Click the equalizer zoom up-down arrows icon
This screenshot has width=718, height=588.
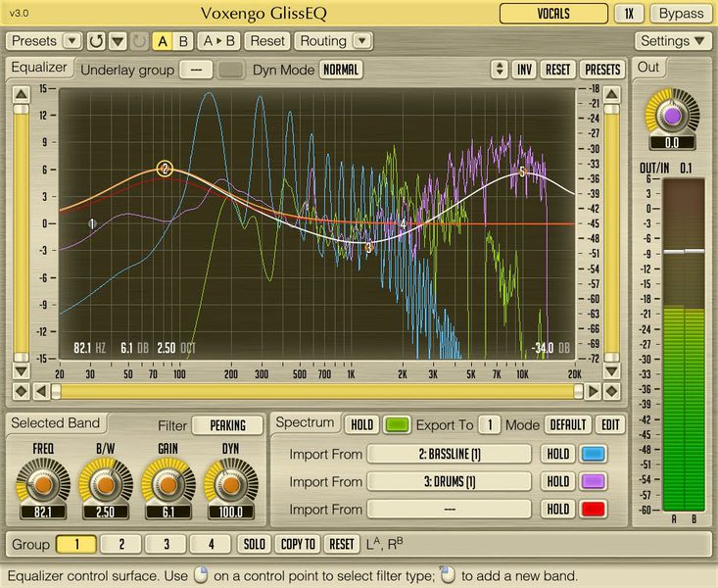point(500,70)
